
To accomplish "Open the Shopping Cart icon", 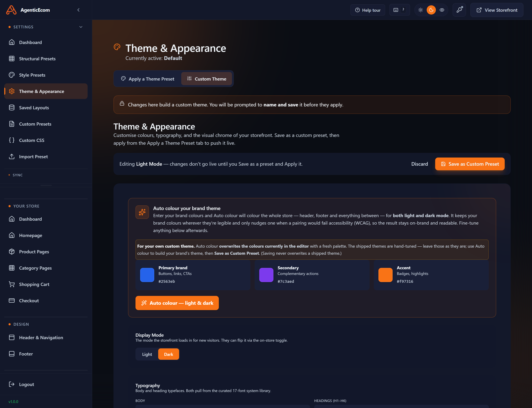I will pyautogui.click(x=12, y=284).
